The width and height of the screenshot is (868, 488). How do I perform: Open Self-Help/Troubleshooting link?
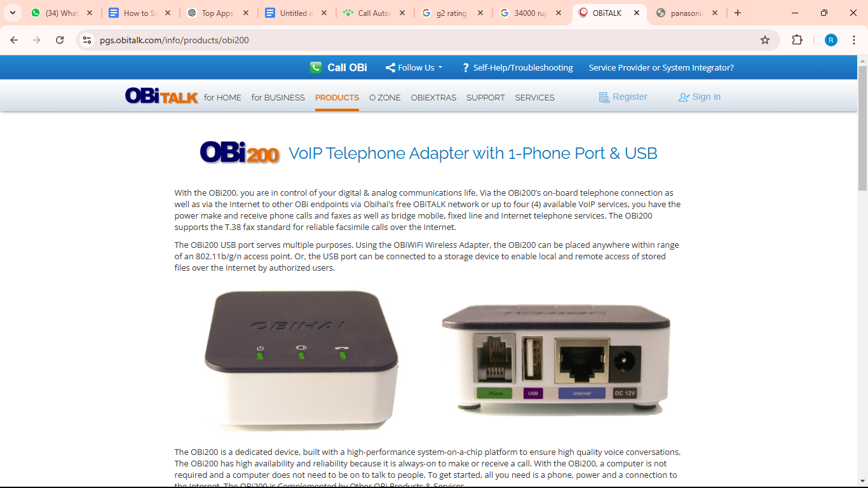(517, 67)
